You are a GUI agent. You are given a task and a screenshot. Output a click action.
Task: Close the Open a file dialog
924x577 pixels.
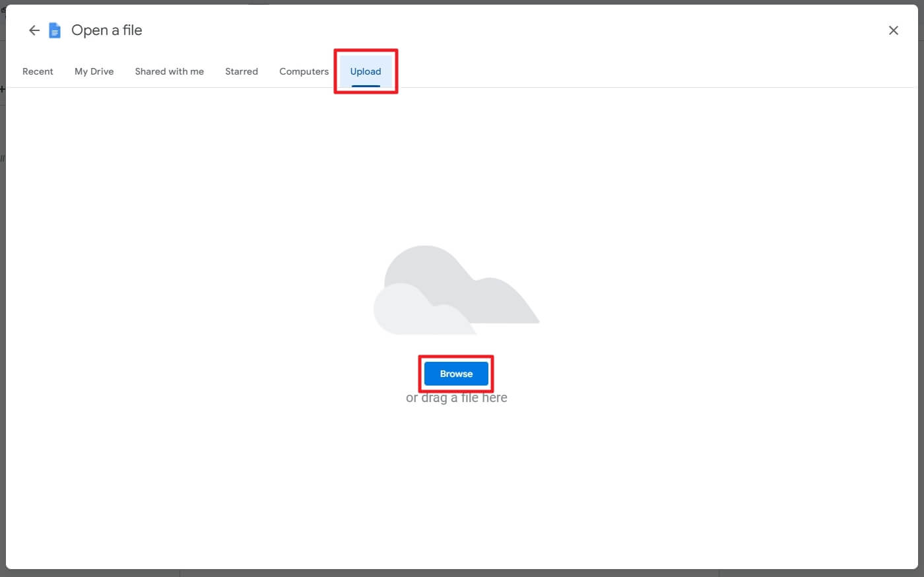(x=893, y=30)
